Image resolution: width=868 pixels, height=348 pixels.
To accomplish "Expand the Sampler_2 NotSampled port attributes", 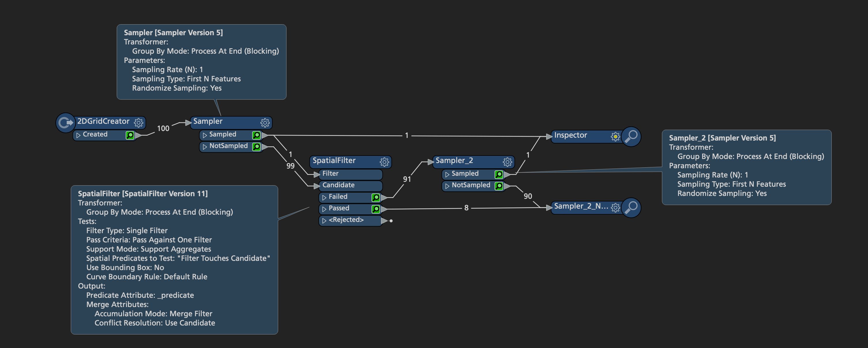I will click(447, 186).
